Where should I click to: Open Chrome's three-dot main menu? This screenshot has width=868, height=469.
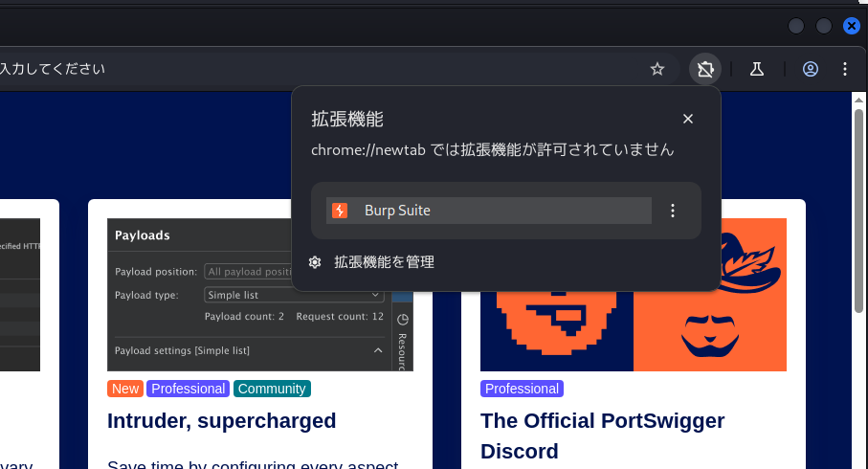coord(845,69)
